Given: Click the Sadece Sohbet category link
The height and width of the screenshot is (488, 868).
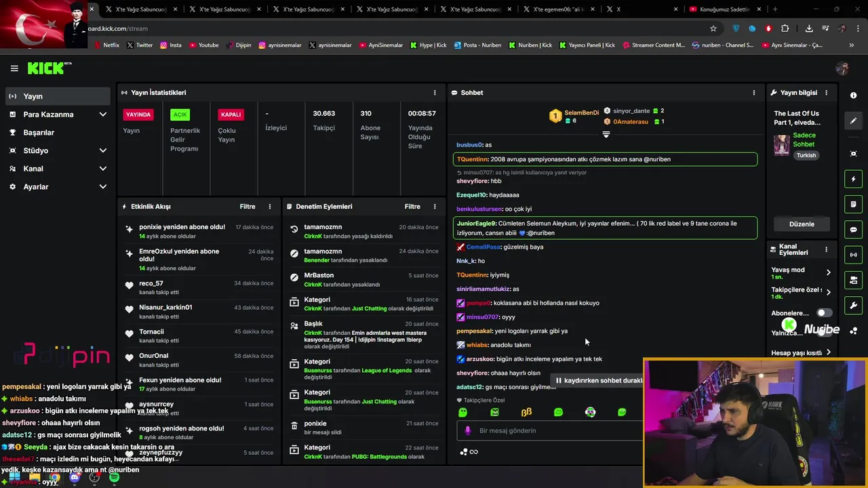Looking at the screenshot, I should [804, 140].
